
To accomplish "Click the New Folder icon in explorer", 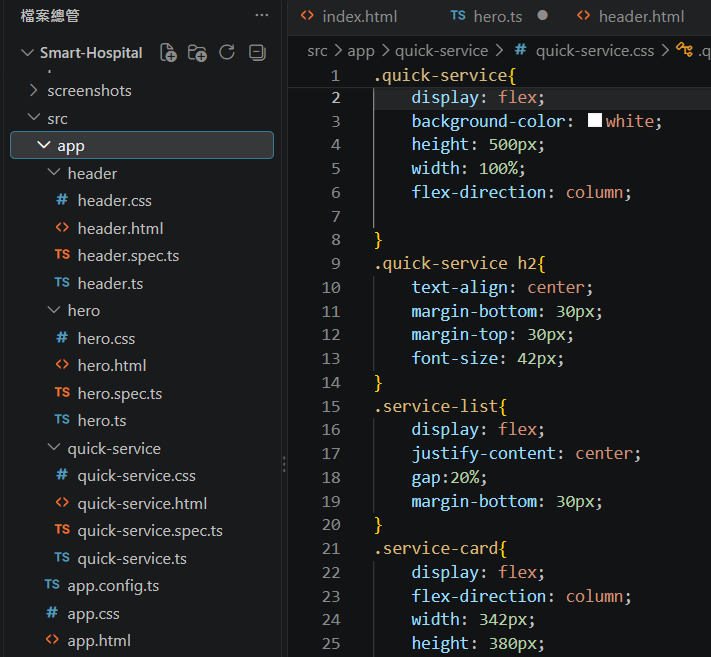I will coord(197,53).
